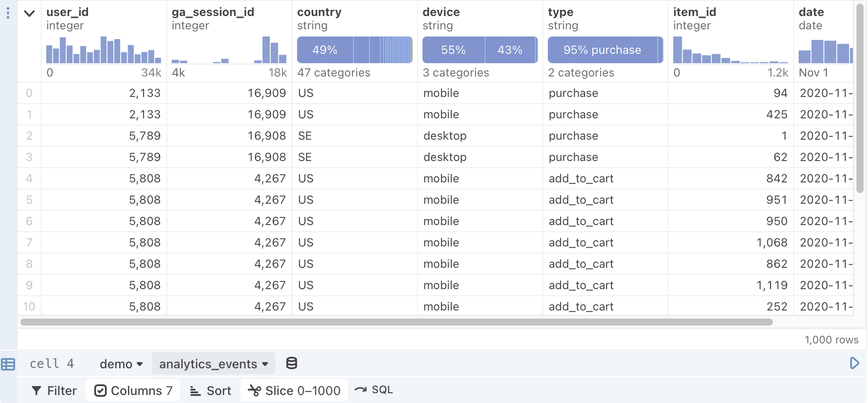Open the Sort option
Screen dimensions: 868x403
[x=211, y=391]
